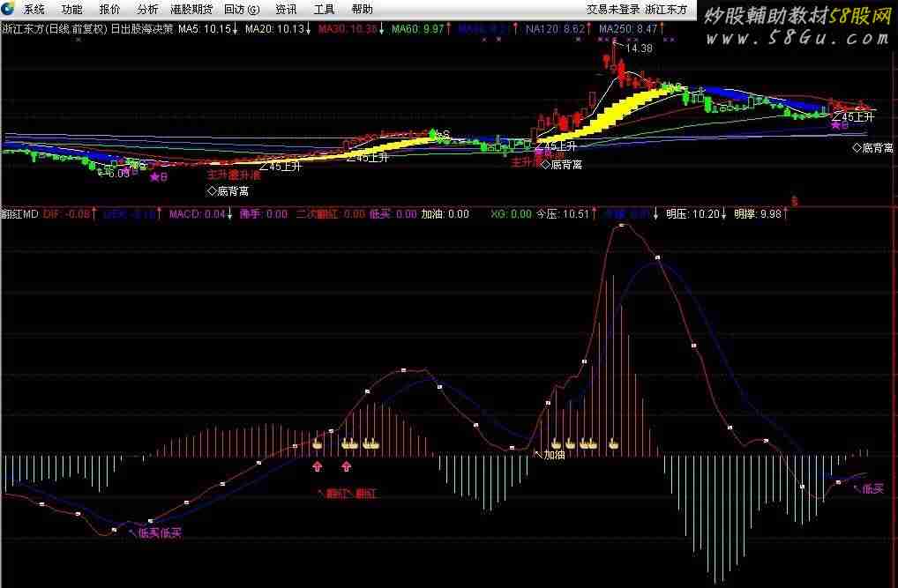Click the 低买: 0.00 readout
Viewport: 898px width, 588px height.
(393, 214)
